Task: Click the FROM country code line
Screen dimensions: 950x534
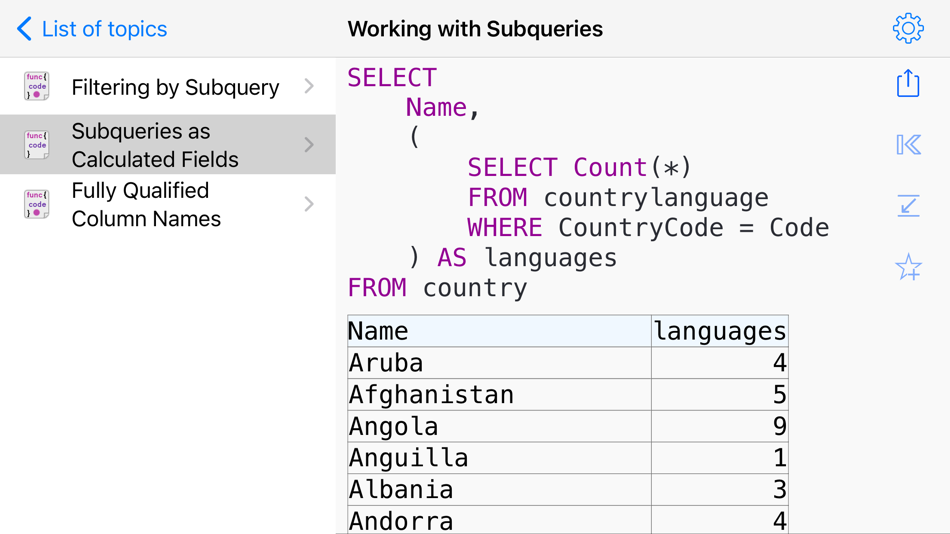Action: click(x=437, y=288)
